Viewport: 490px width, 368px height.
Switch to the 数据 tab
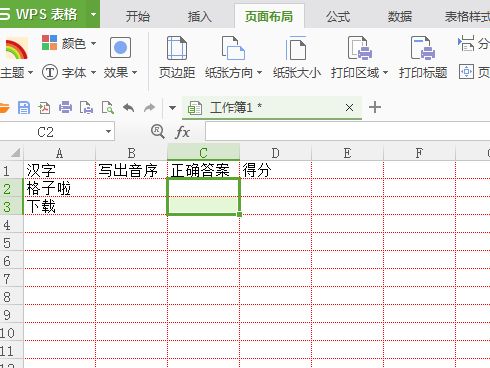400,16
